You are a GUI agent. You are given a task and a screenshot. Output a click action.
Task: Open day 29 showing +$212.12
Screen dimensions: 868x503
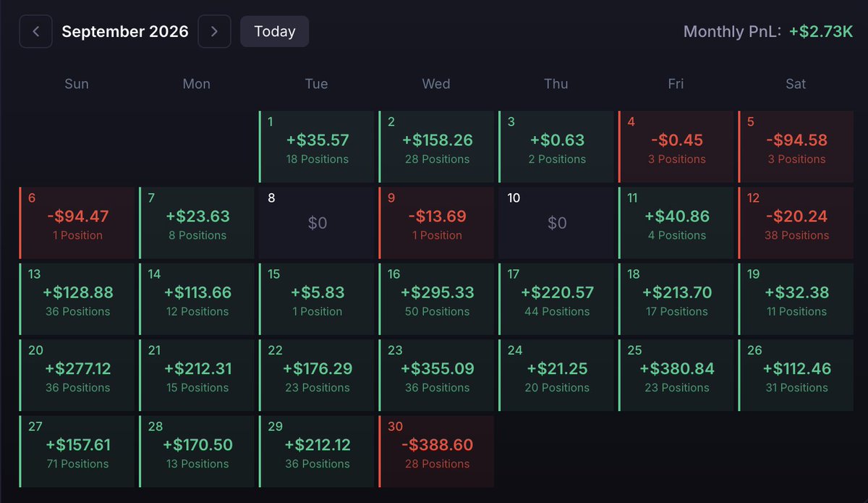coord(317,452)
